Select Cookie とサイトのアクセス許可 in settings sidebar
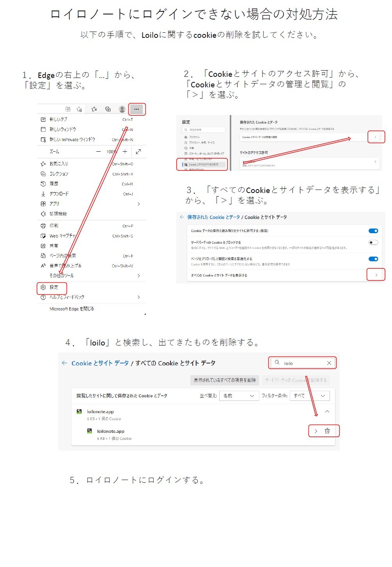This screenshot has height=567, width=392. pos(204,165)
